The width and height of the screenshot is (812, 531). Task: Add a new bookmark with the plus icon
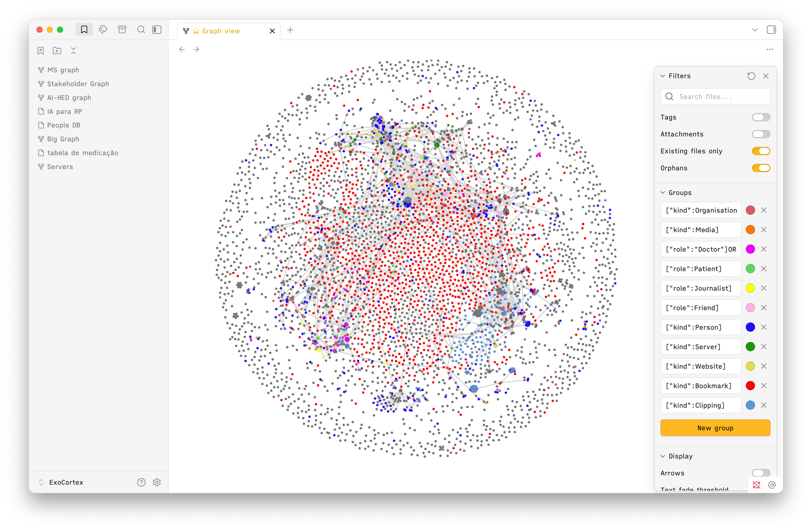[x=41, y=51]
